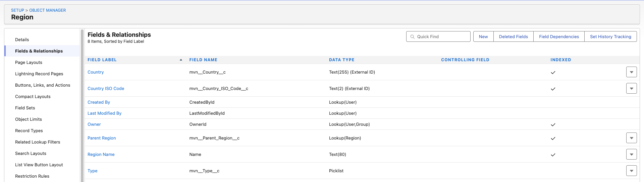
Task: Open the Type field link
Action: pos(92,171)
